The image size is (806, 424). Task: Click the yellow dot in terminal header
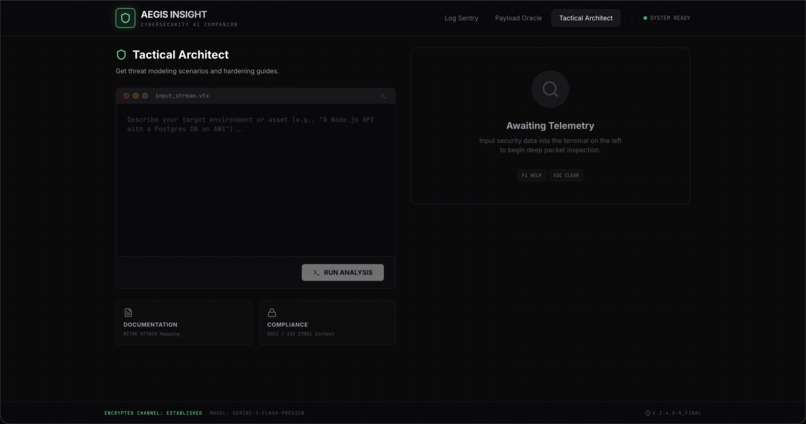point(136,96)
